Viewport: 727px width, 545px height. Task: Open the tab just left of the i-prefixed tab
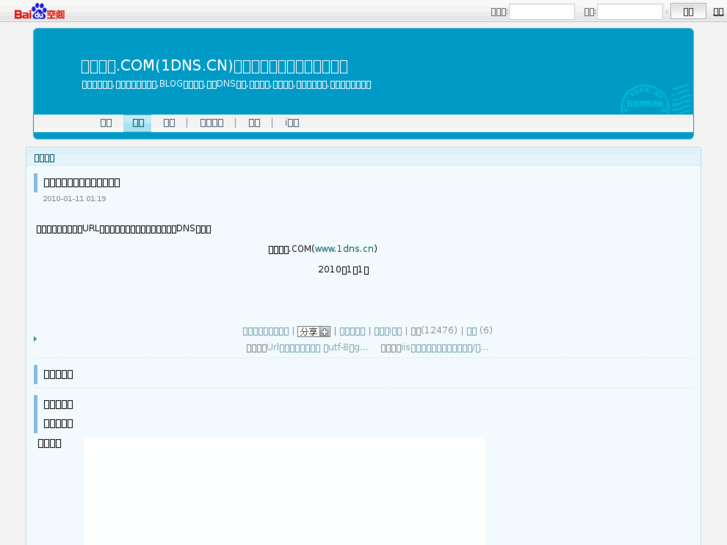click(254, 123)
